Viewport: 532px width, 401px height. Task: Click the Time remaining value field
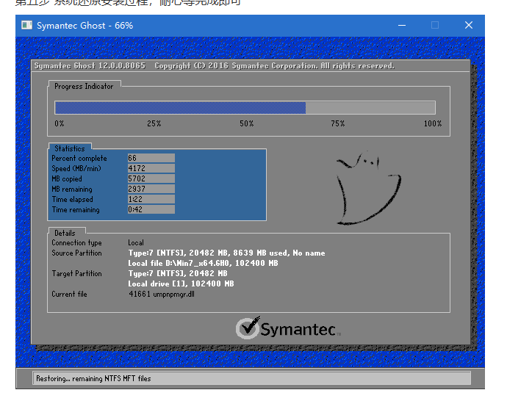click(151, 209)
